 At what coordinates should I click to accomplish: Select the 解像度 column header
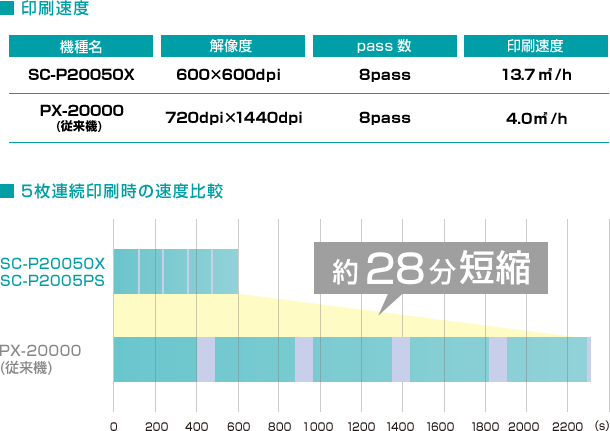[x=233, y=46]
